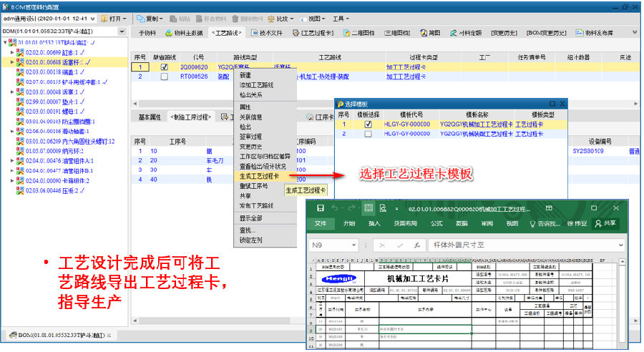Check template selection checkbox in row 2
The height and width of the screenshot is (352, 644).
coord(369,133)
